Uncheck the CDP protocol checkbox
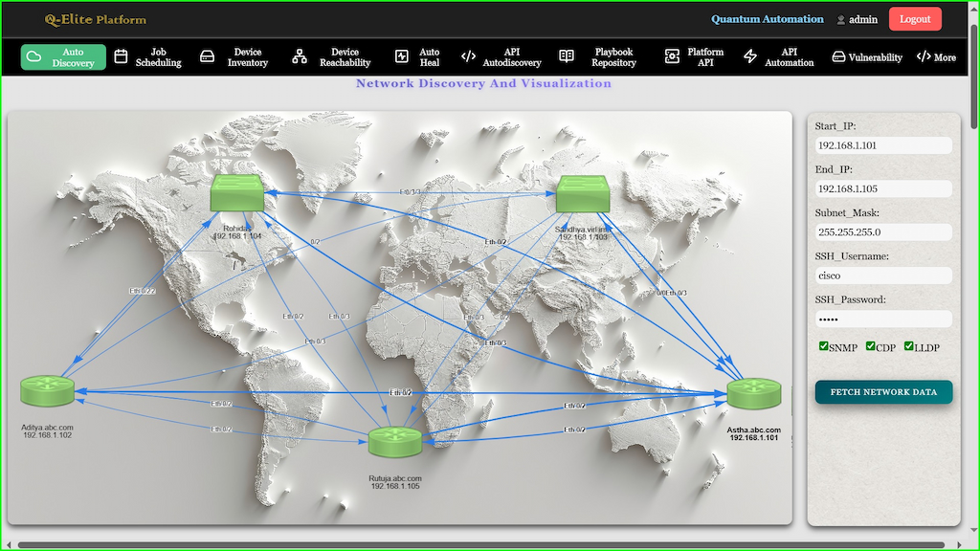980x551 pixels. pos(871,346)
